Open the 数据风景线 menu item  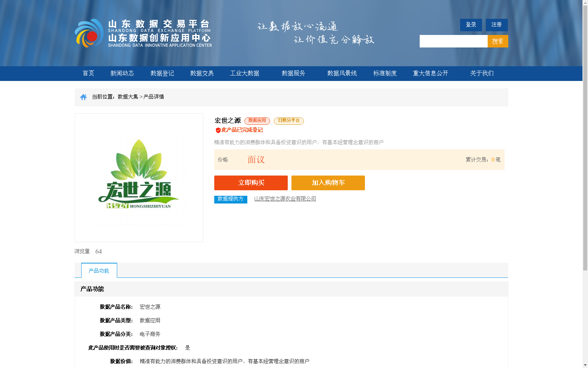[342, 73]
